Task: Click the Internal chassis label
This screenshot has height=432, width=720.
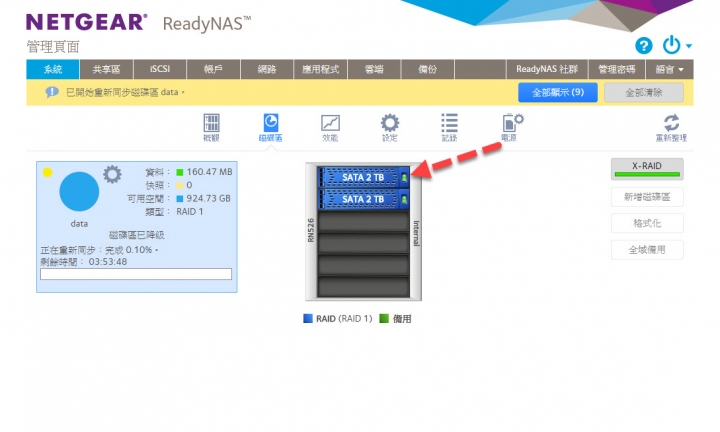Action: click(416, 233)
